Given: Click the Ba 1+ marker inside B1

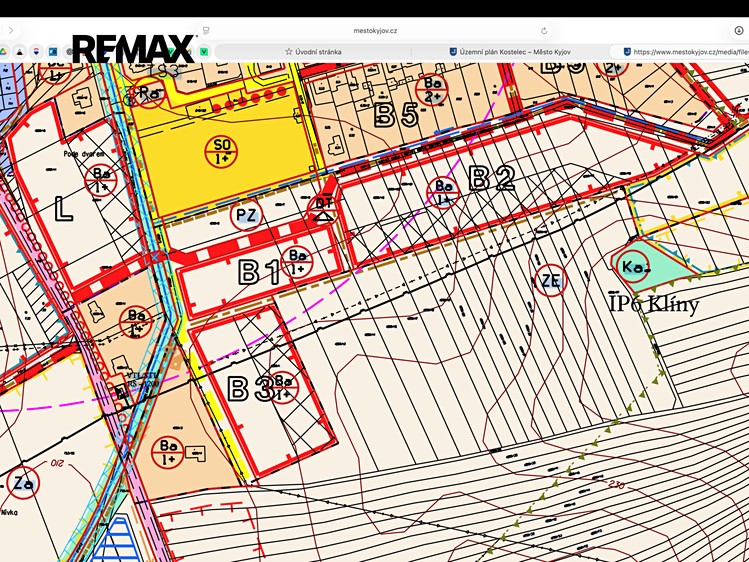Looking at the screenshot, I should click(x=297, y=262).
